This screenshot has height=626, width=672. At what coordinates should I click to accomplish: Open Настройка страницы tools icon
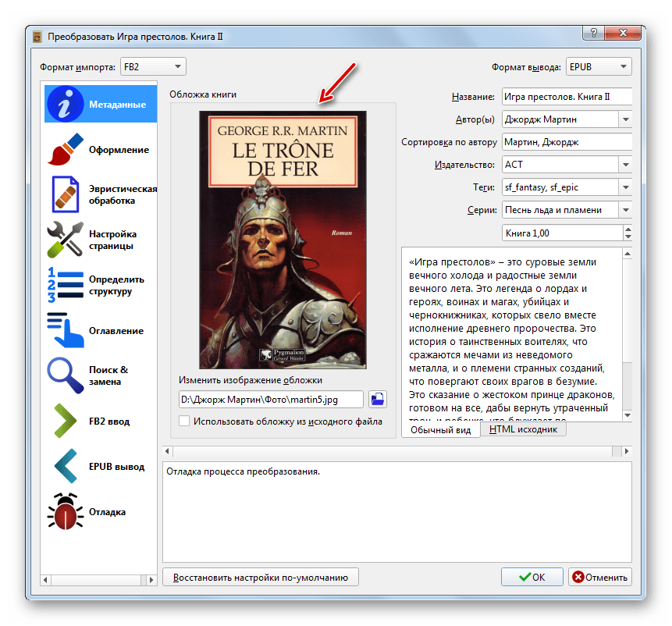point(65,240)
